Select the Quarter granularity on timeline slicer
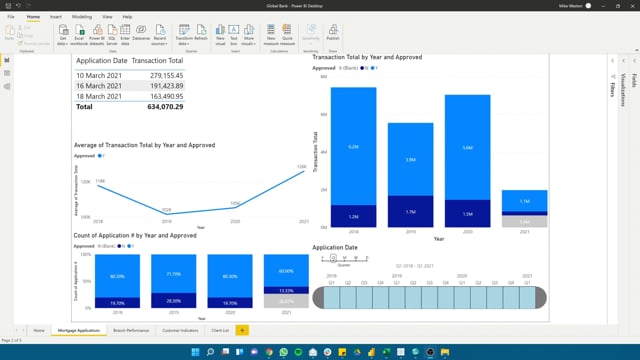The image size is (640, 360). click(x=333, y=258)
